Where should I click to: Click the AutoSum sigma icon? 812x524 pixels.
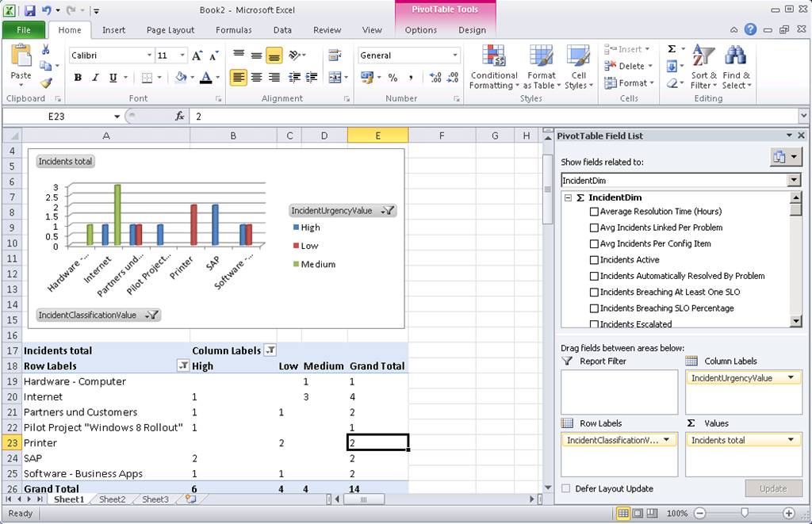pyautogui.click(x=672, y=49)
